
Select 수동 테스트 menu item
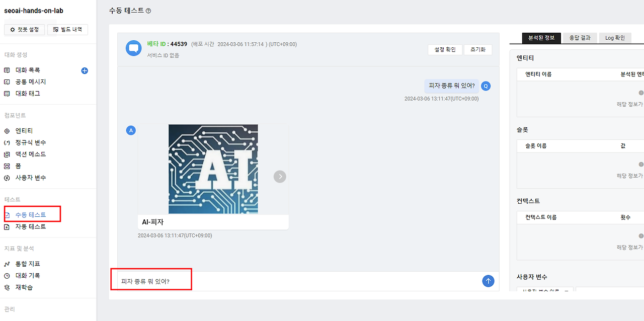pyautogui.click(x=31, y=215)
